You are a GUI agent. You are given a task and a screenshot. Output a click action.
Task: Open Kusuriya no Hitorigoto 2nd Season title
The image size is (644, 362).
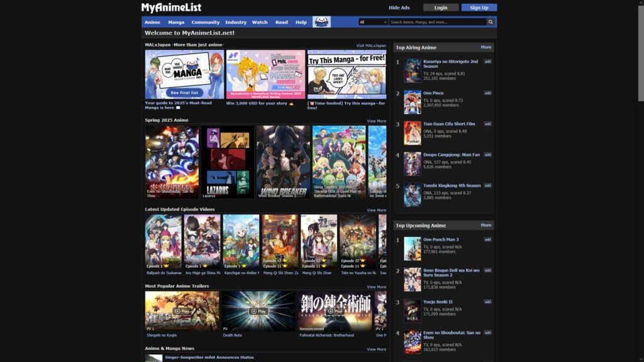point(450,63)
